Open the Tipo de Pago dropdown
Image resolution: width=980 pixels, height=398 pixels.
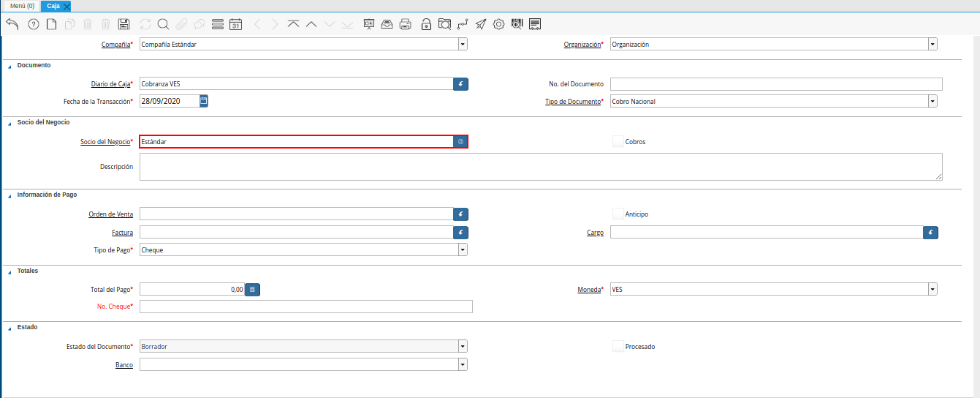point(462,250)
